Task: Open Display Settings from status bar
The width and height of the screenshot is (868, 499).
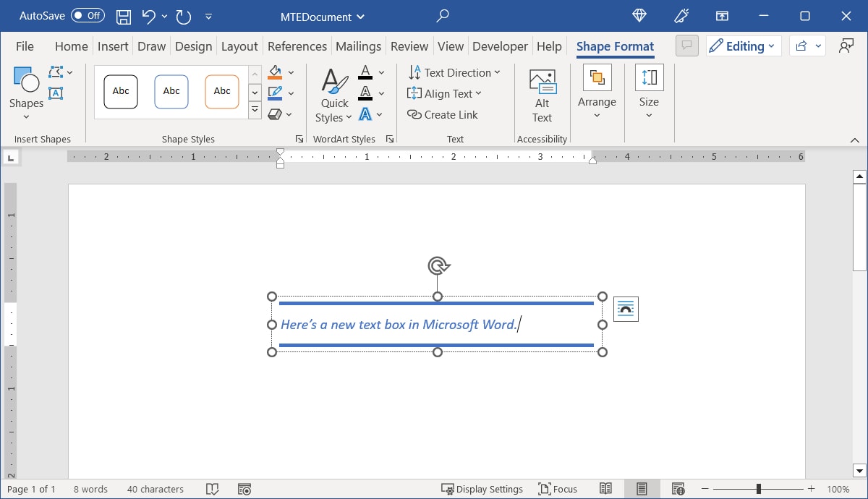Action: pos(482,489)
